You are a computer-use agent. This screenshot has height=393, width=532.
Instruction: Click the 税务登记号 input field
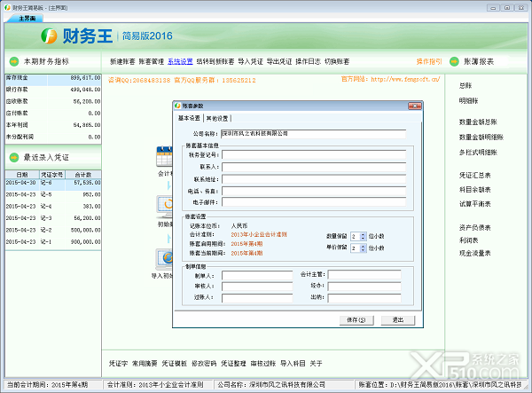314,154
